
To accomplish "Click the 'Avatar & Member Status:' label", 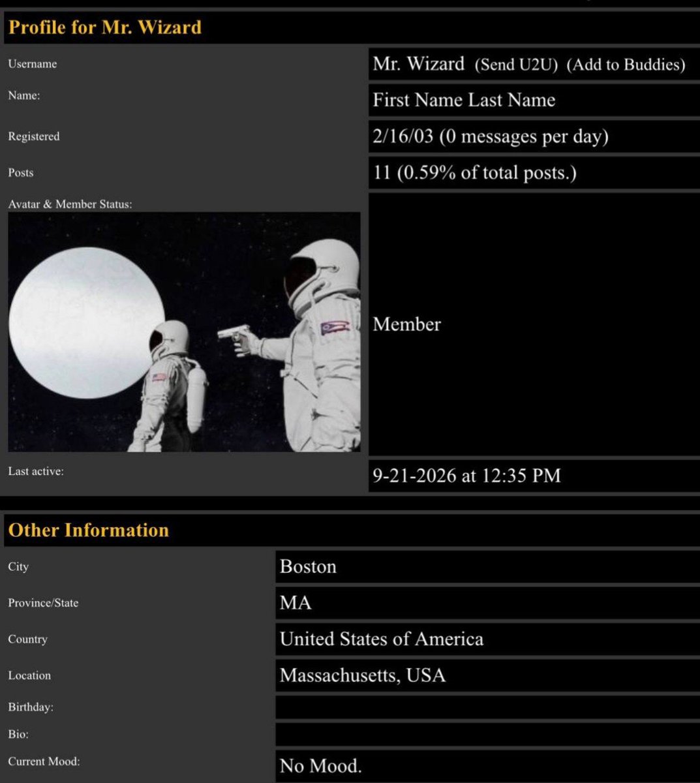I will (70, 204).
